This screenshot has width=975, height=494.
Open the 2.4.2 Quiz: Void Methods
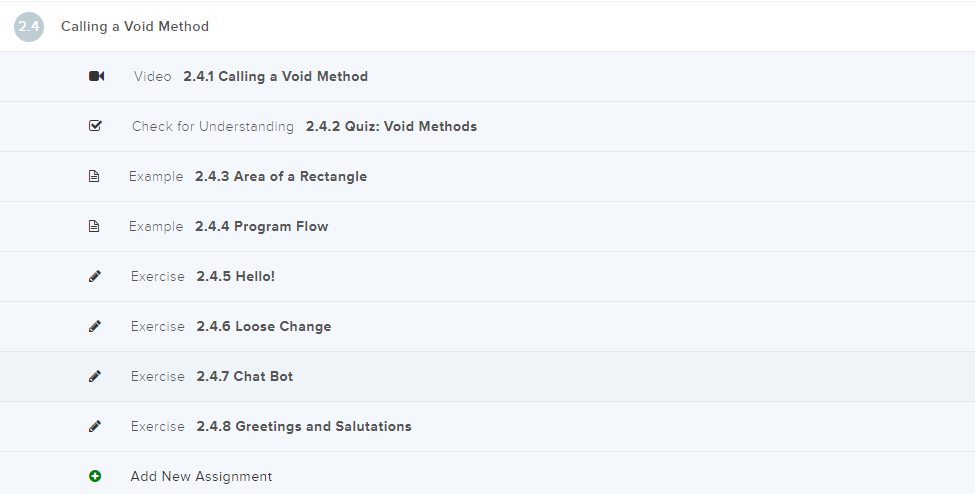point(391,126)
